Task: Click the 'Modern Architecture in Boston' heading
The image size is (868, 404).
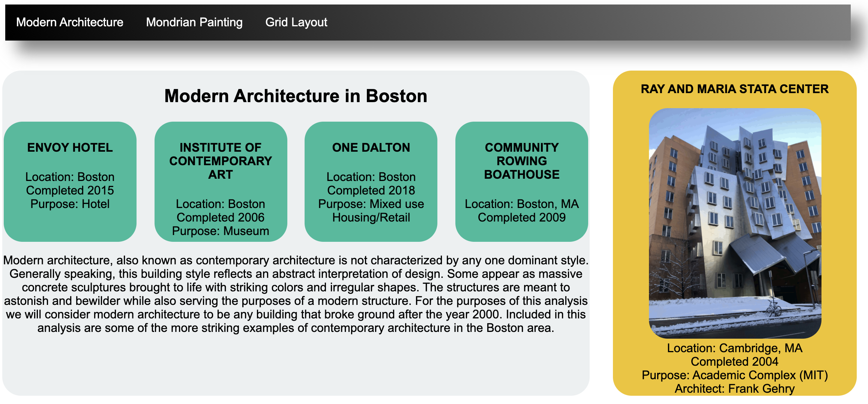Action: pos(296,96)
